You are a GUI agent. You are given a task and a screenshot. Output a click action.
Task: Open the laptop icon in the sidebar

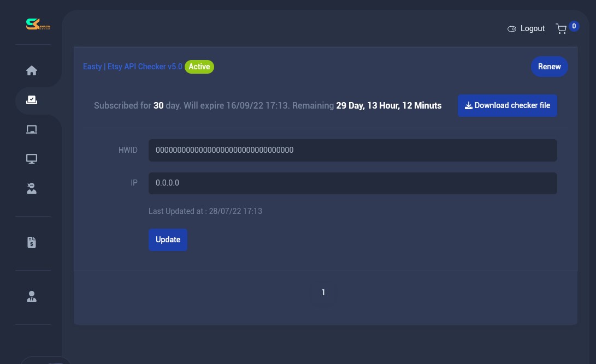click(x=32, y=129)
